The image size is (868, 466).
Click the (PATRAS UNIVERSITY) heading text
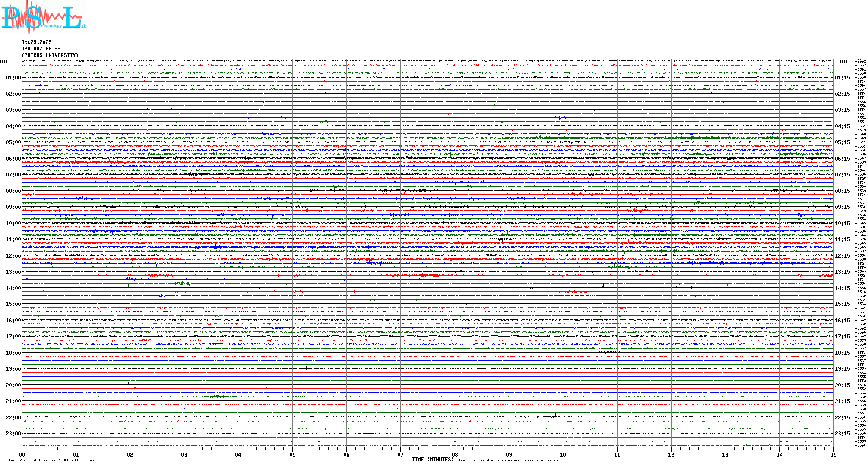coord(50,55)
